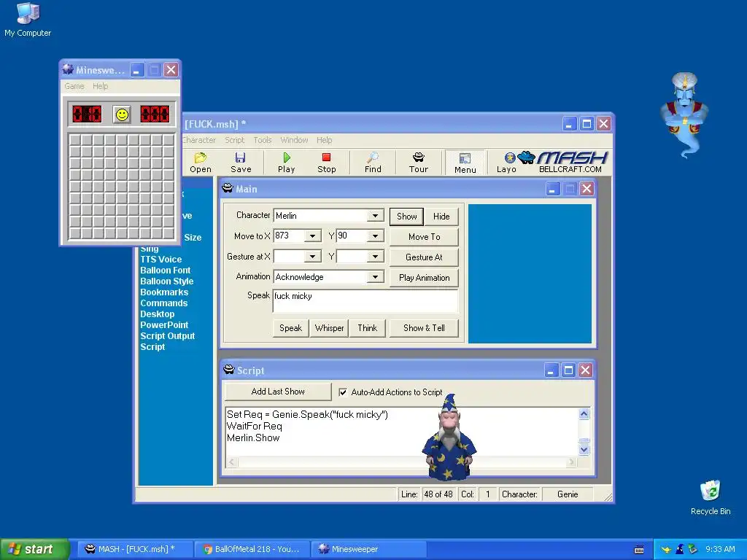Open Script Output in the sidebar

168,335
